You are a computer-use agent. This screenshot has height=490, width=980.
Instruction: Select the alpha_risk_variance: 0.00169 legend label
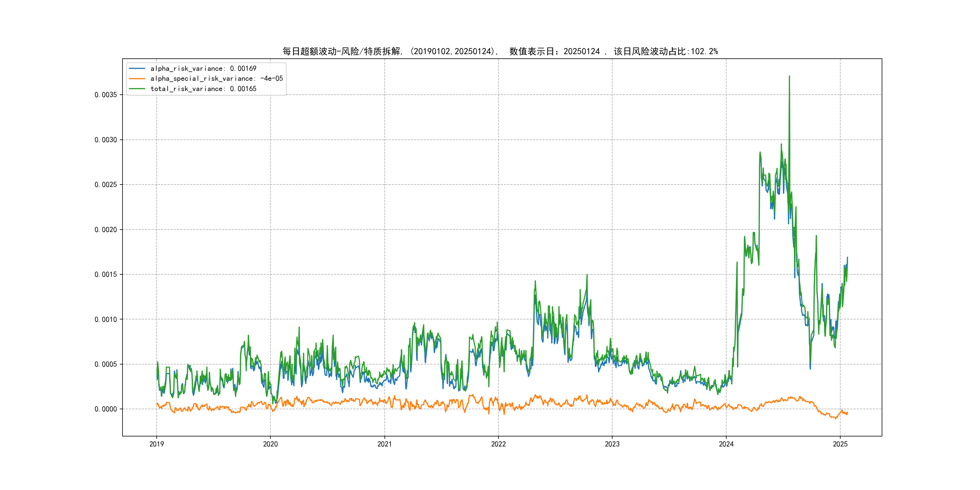point(203,68)
